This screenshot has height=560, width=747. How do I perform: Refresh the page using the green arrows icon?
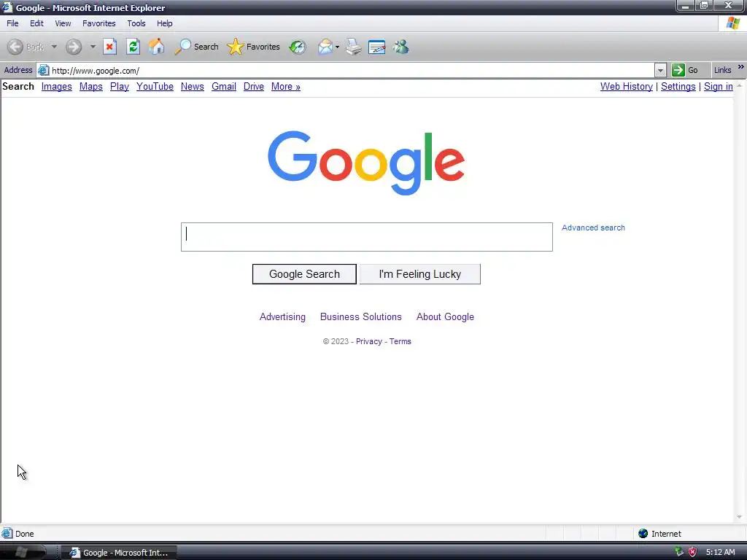tap(133, 47)
